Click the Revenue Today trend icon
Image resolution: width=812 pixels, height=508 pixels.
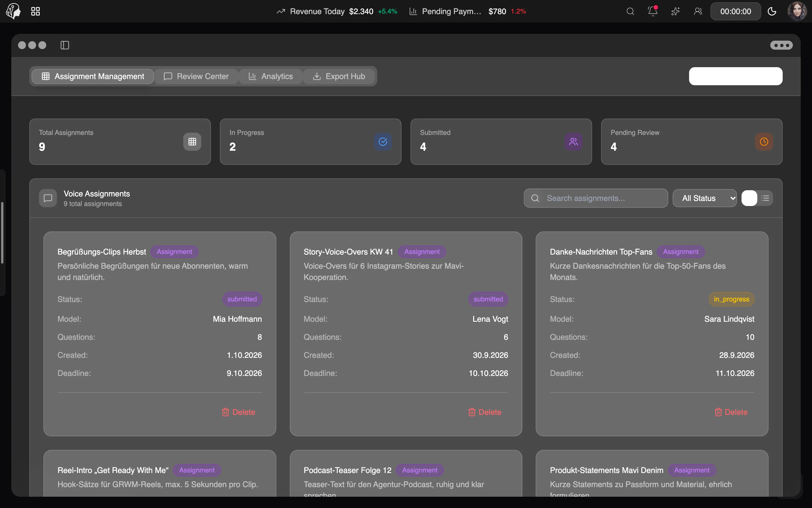281,11
